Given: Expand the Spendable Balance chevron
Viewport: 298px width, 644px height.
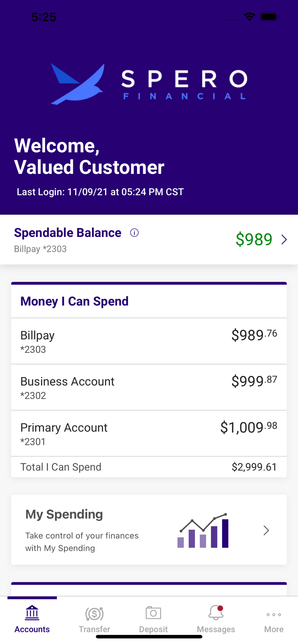Looking at the screenshot, I should (284, 240).
